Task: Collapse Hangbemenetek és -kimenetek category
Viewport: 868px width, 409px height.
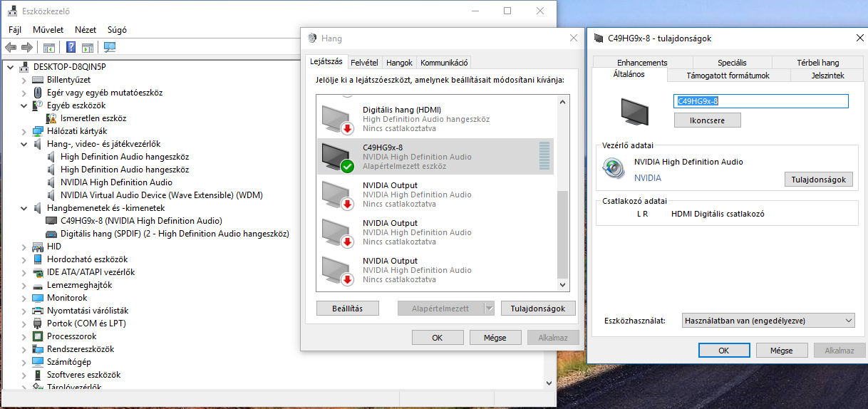Action: [24, 208]
